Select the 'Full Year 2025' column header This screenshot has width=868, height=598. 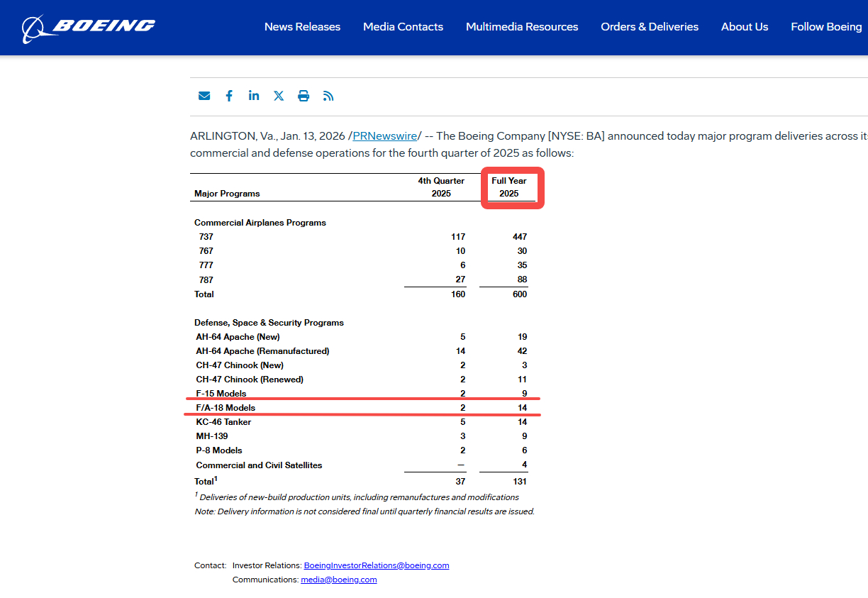(509, 187)
